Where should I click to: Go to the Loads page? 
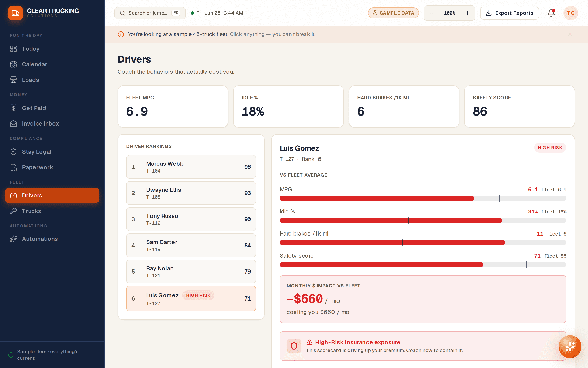pos(52,80)
